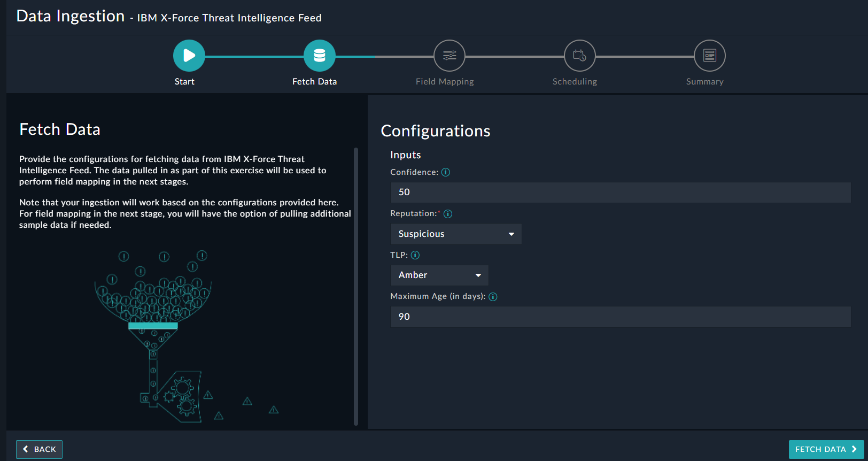Go to the Summary step label
This screenshot has width=868, height=461.
point(704,82)
